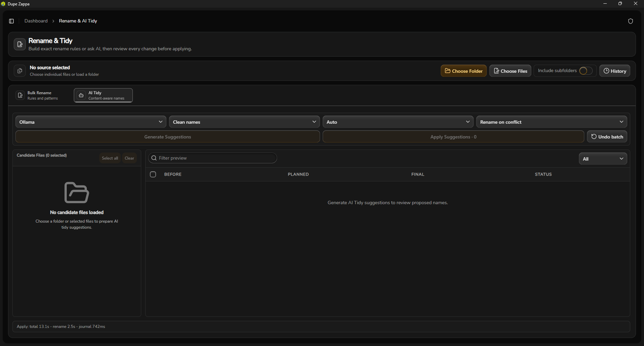Viewport: 644px width, 346px height.
Task: Open the Clean names mode dropdown
Action: tap(245, 122)
